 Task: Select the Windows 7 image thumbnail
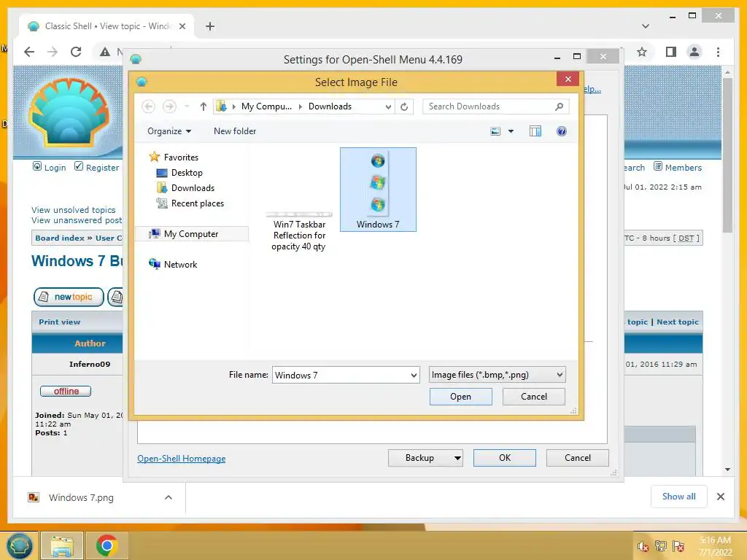pos(378,190)
